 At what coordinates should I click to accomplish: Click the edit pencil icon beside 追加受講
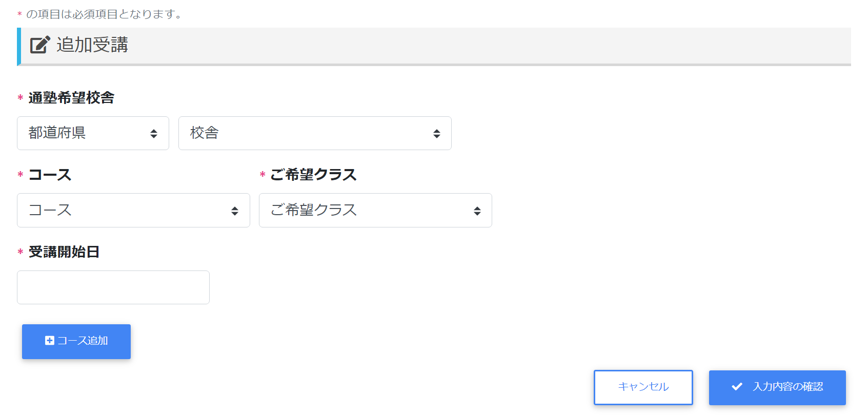pos(40,45)
